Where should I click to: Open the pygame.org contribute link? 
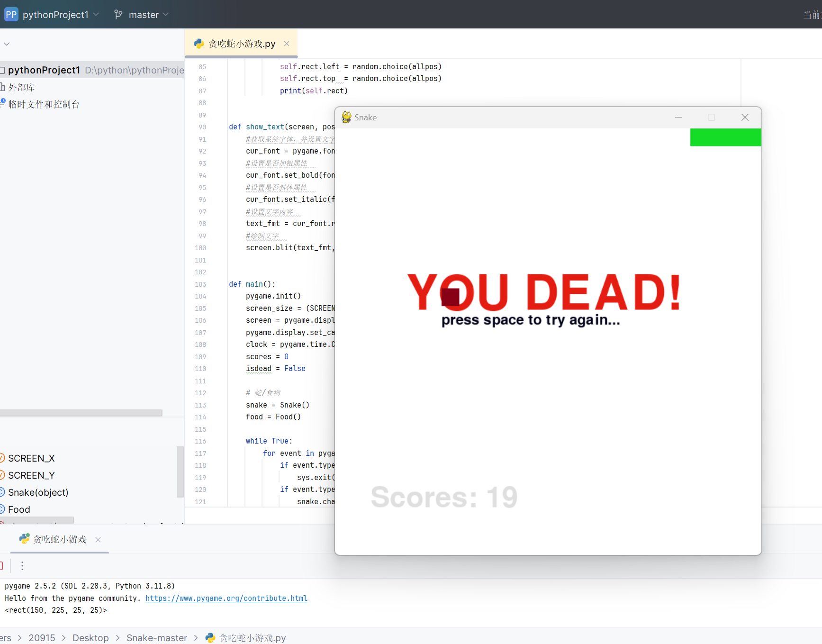(226, 599)
